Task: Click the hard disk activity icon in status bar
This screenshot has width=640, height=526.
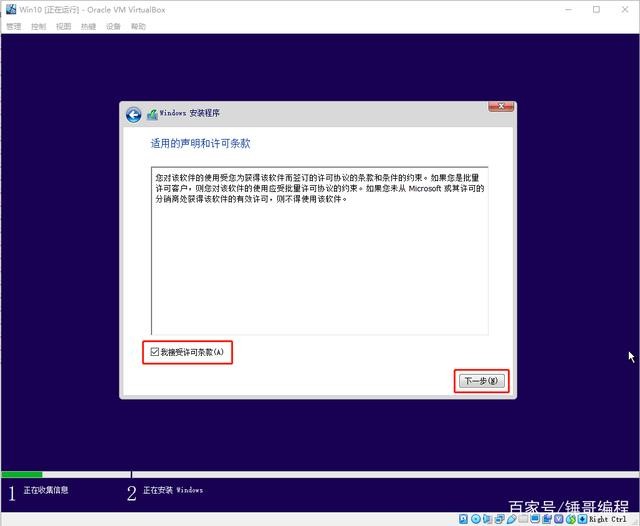Action: pyautogui.click(x=463, y=519)
